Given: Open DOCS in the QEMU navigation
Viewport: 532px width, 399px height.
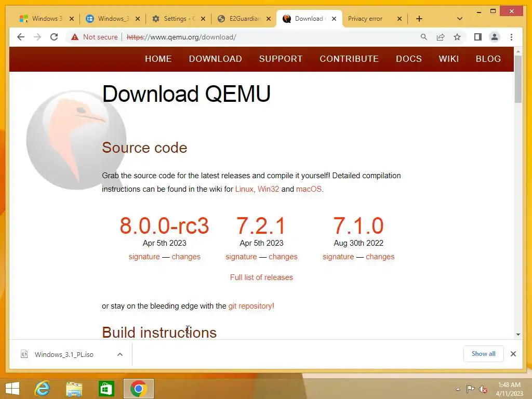Looking at the screenshot, I should 409,59.
